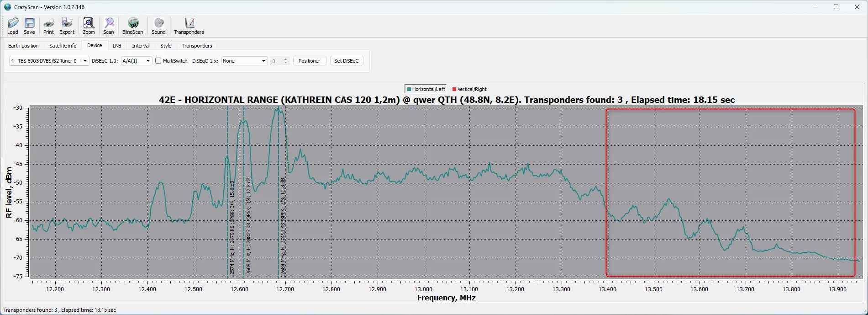Print the spectrum chart
The image size is (868, 315).
pyautogui.click(x=48, y=26)
